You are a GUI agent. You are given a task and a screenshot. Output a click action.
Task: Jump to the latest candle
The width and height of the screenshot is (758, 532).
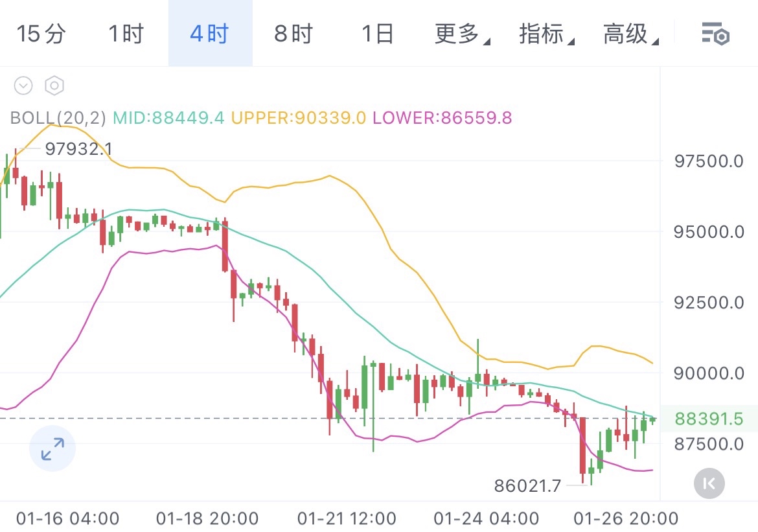[709, 483]
